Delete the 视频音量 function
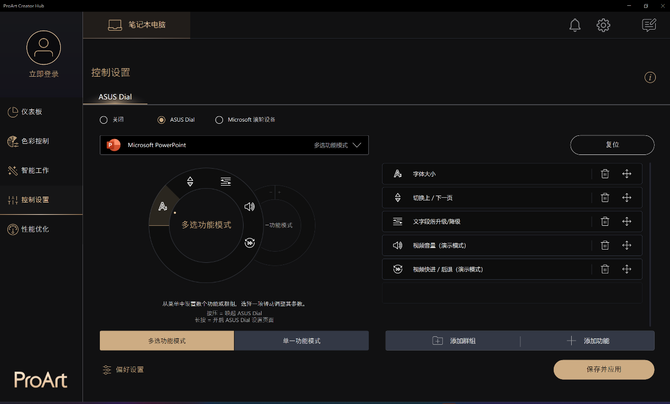The image size is (670, 404). point(605,245)
